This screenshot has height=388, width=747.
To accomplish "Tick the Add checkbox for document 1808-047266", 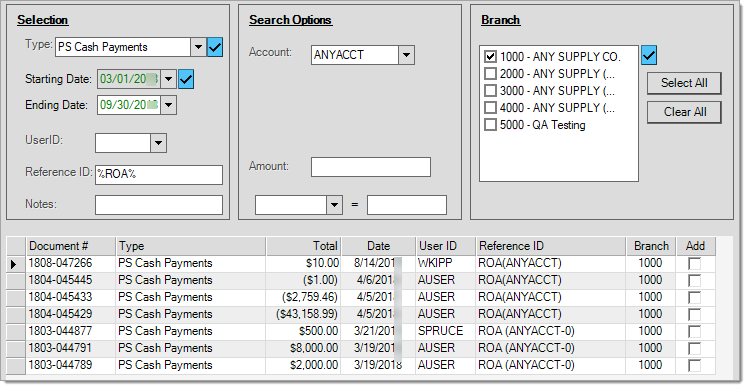I will [695, 264].
